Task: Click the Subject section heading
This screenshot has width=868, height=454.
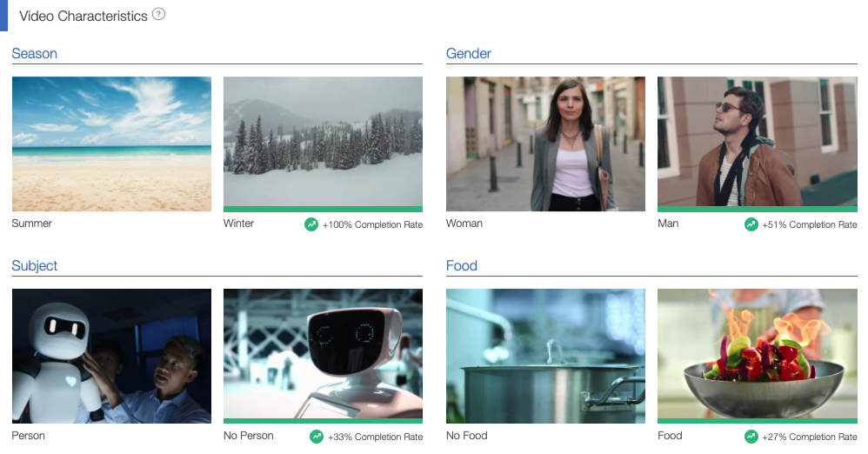Action: point(35,266)
